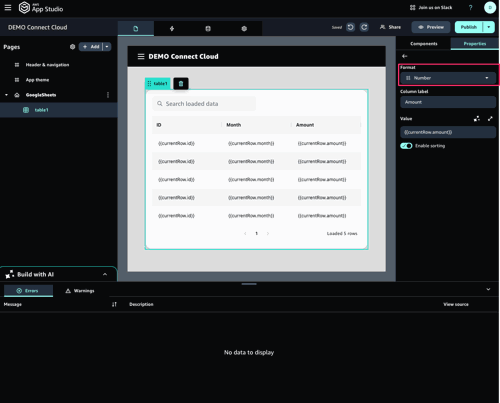The height and width of the screenshot is (403, 500).
Task: Collapse the GoogleSheets page tree arrow
Action: click(x=6, y=95)
